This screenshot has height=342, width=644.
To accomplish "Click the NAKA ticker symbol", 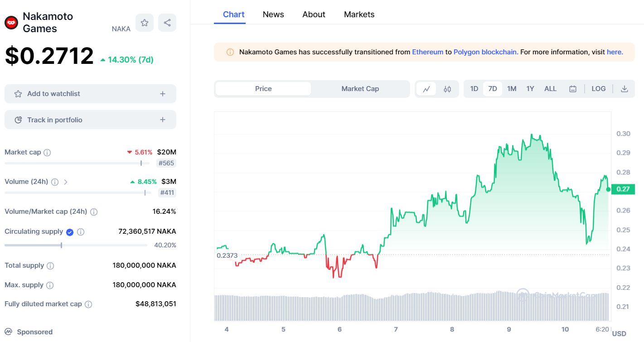I will [x=121, y=29].
